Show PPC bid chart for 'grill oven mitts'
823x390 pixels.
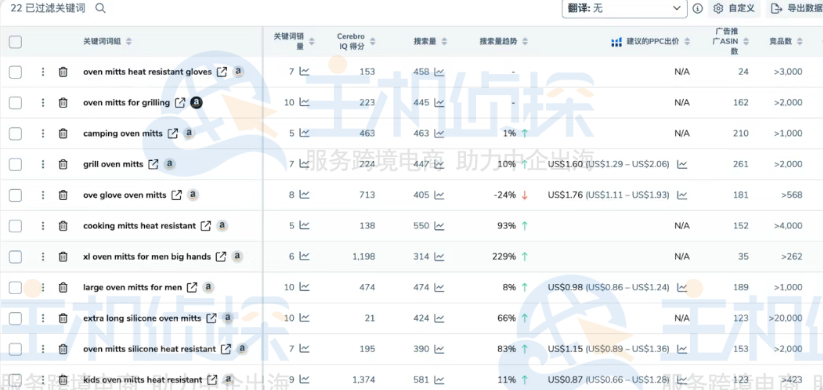682,164
